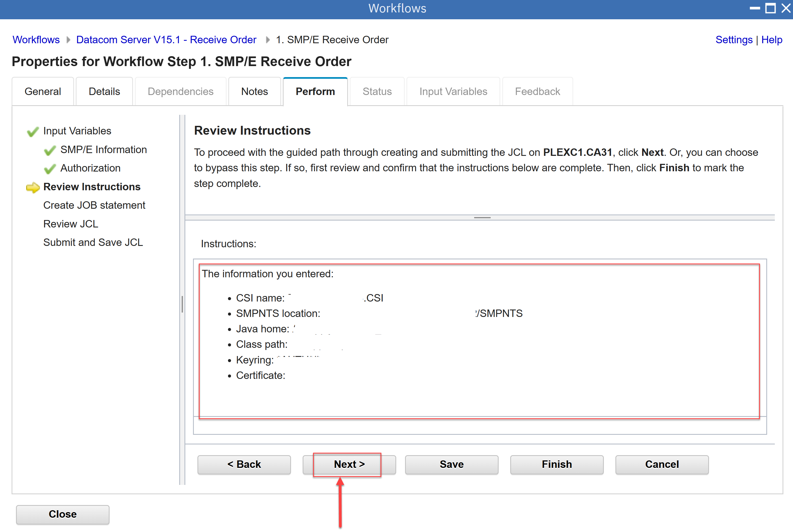The width and height of the screenshot is (793, 532).
Task: Switch to the General tab
Action: tap(43, 92)
